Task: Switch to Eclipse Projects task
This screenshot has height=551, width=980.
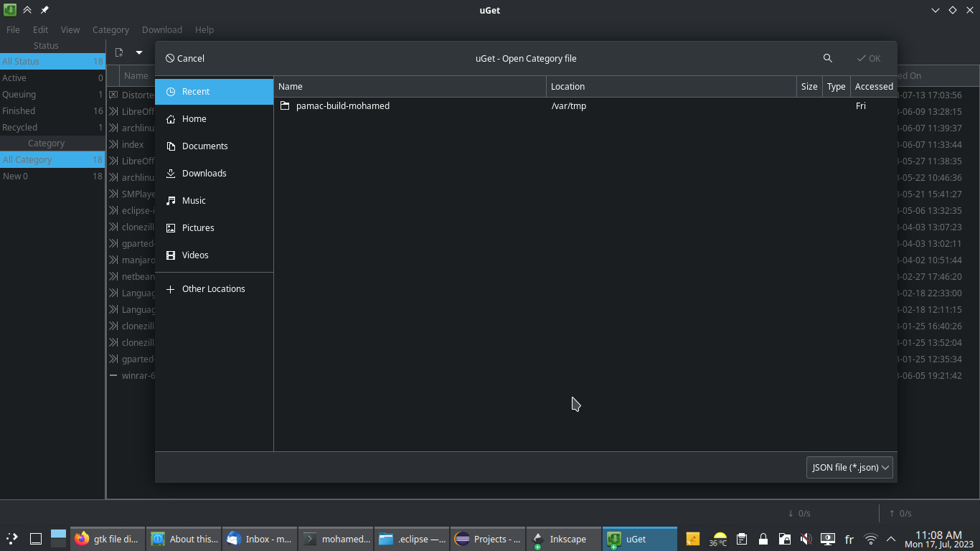Action: click(x=487, y=539)
